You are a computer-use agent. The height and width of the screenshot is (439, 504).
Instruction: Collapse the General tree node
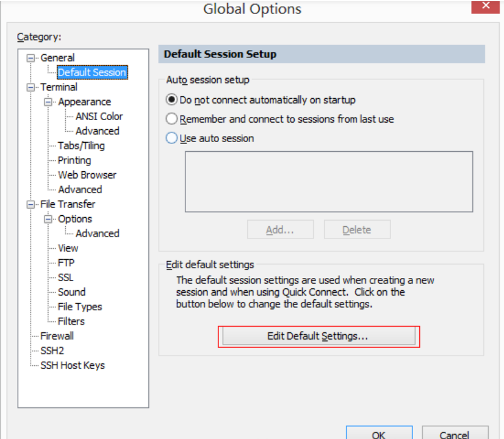pyautogui.click(x=31, y=58)
